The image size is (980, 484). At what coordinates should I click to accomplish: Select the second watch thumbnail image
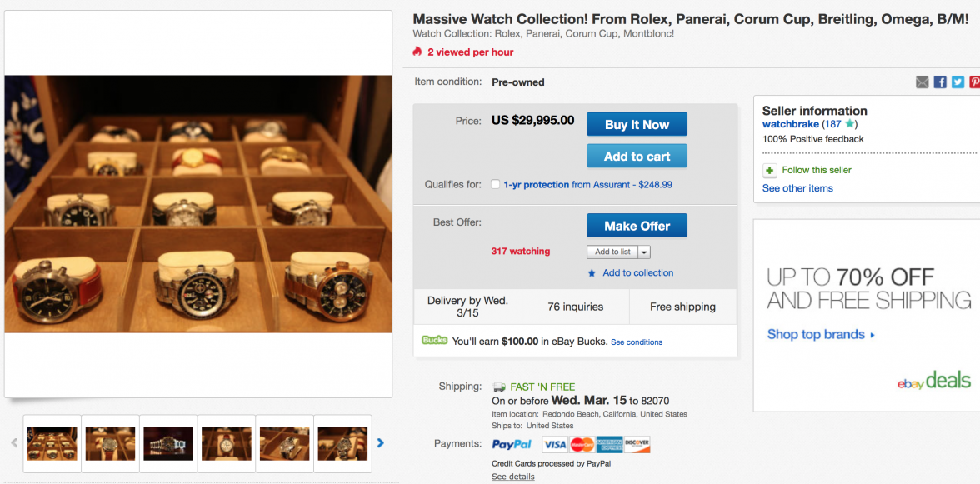pos(110,444)
